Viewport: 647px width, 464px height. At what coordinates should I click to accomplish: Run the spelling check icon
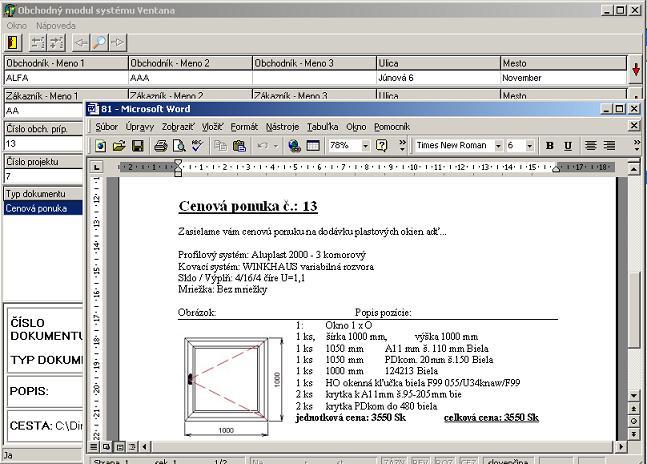pos(197,145)
